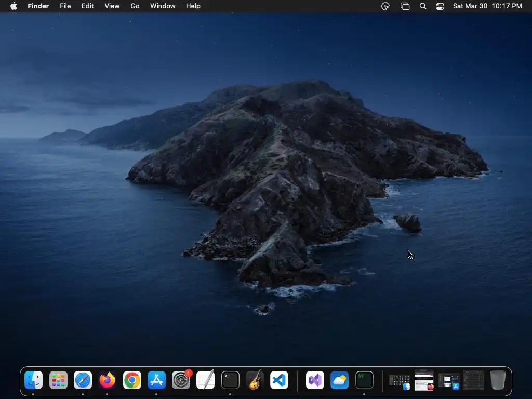The width and height of the screenshot is (532, 399).
Task: Open Visual Studio Code in Dock
Action: 279,380
